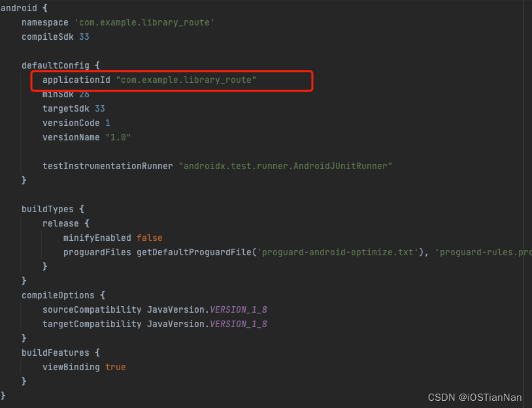
Task: Select the versionCode 1 entry
Action: pos(107,123)
